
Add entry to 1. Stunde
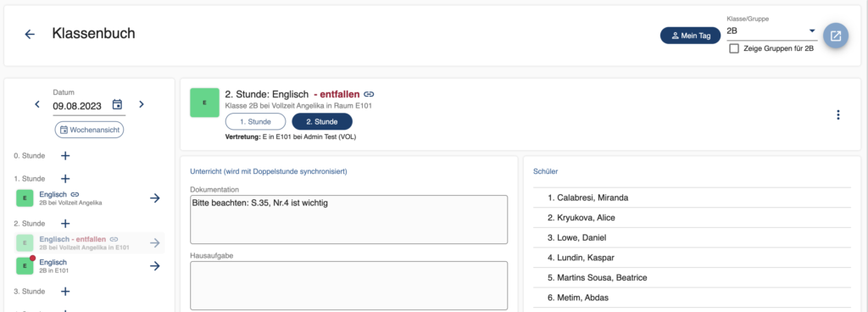pyautogui.click(x=65, y=179)
